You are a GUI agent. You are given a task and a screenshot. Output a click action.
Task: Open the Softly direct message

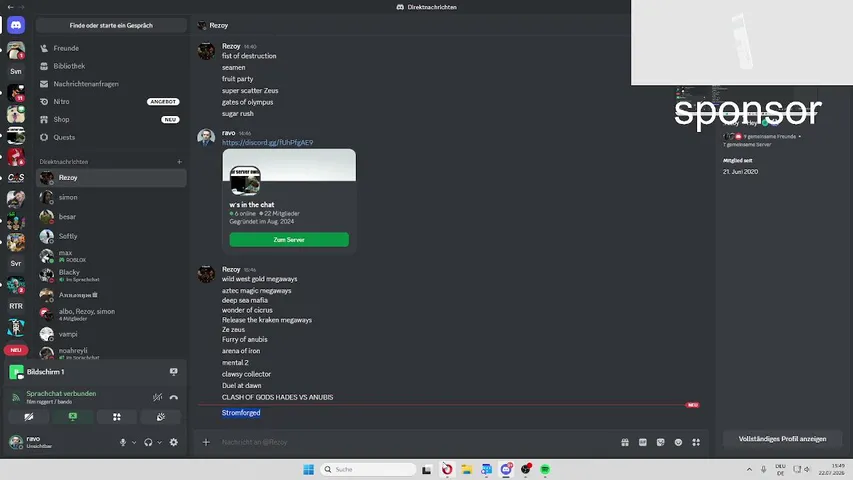pos(111,236)
